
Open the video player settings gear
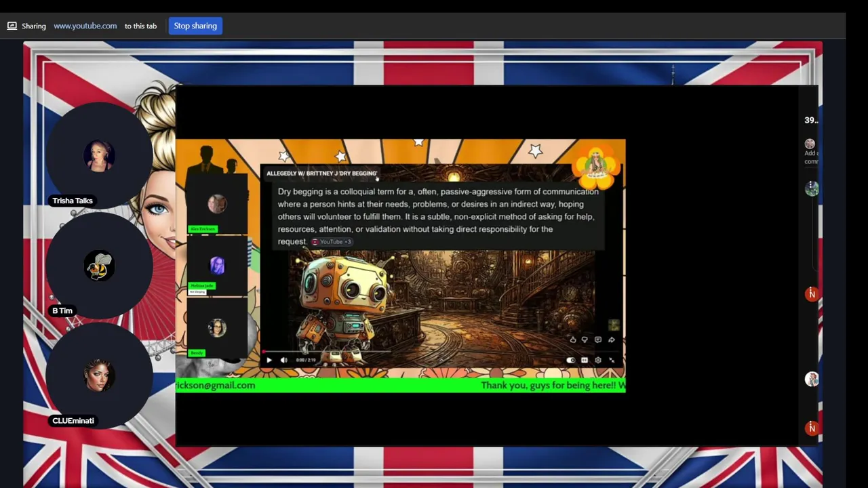click(x=598, y=360)
